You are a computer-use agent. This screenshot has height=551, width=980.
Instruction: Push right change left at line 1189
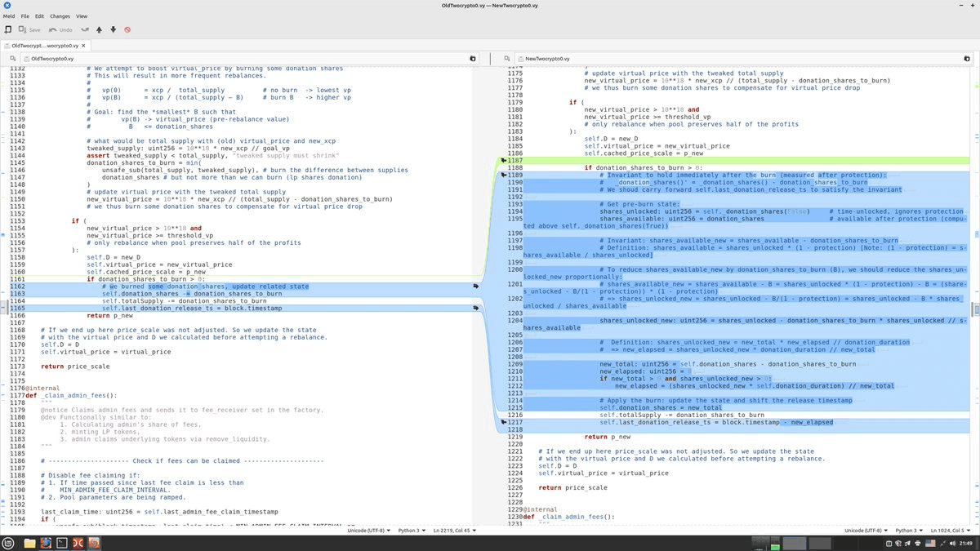tap(503, 175)
